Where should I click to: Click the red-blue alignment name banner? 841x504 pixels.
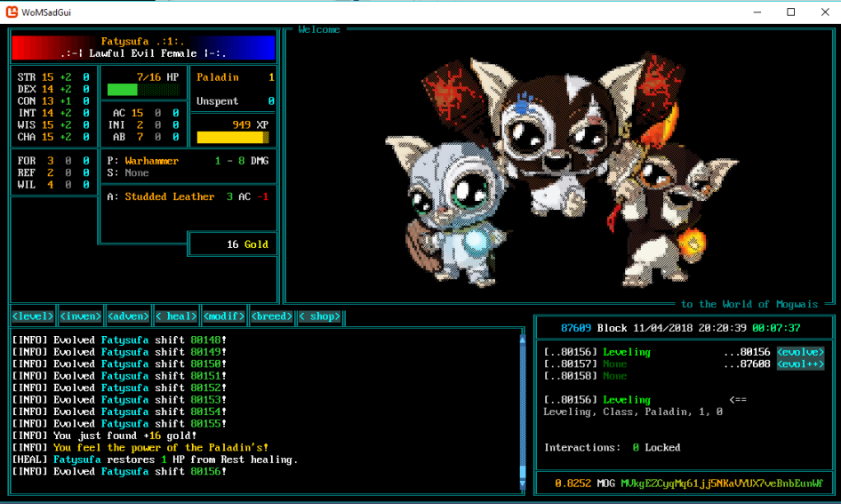(x=143, y=47)
